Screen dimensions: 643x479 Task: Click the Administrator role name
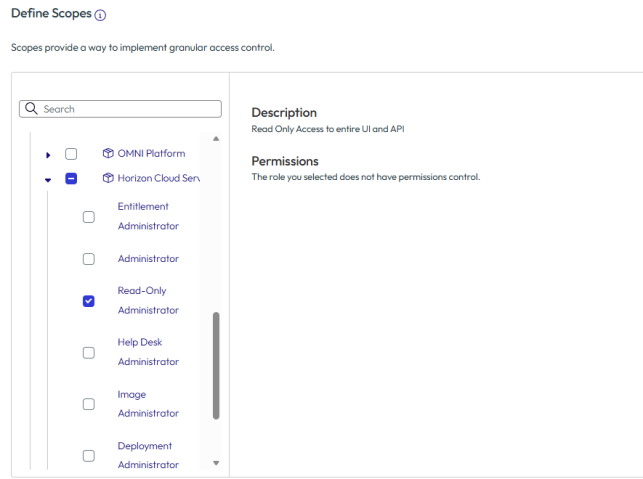click(148, 259)
